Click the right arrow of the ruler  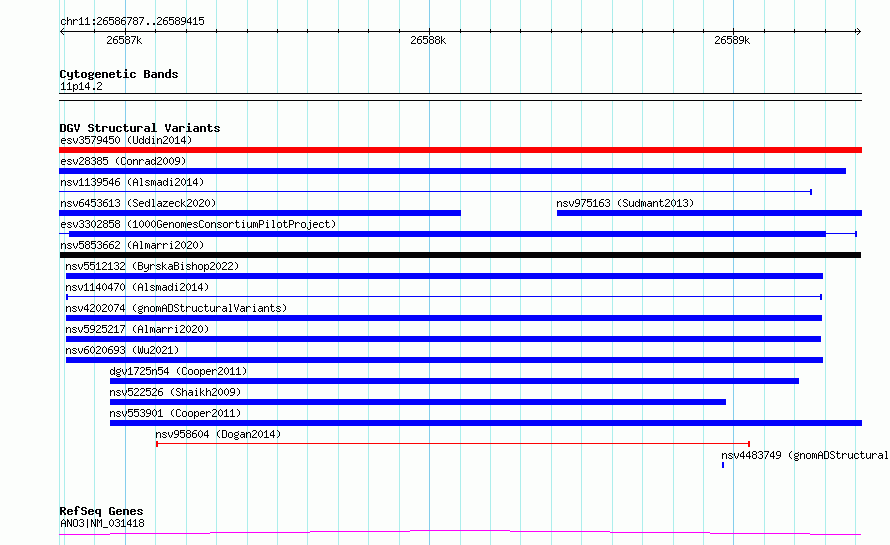tap(858, 32)
